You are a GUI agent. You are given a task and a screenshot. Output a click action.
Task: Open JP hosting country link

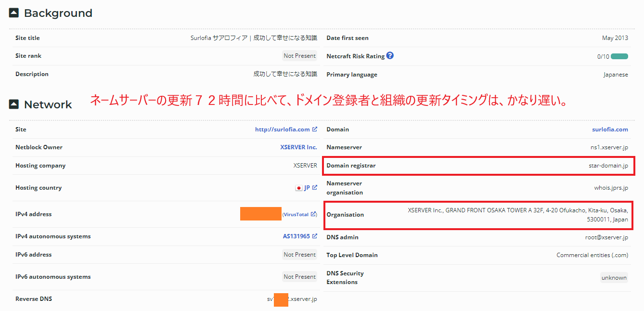tap(307, 188)
